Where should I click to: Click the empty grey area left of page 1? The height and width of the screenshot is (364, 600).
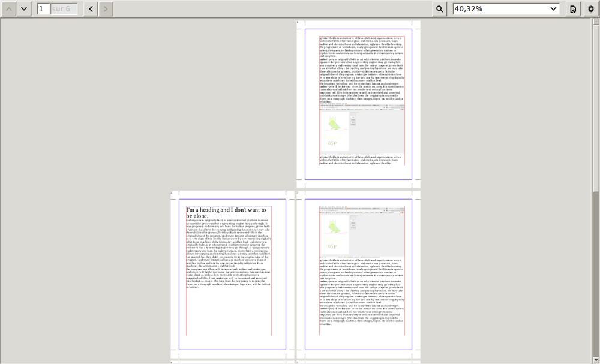[150, 102]
